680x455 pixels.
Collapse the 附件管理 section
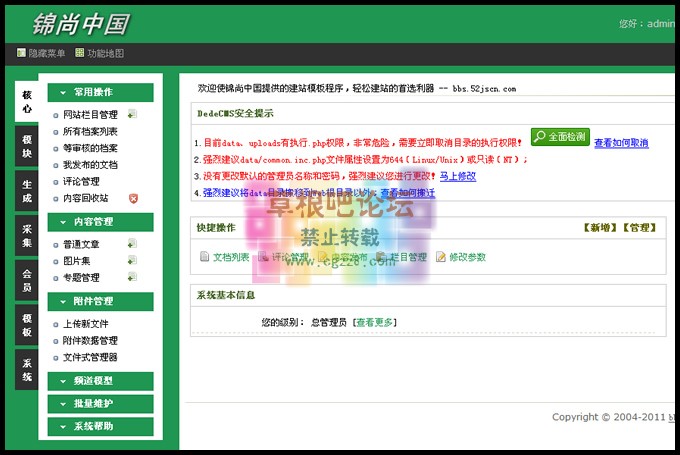100,301
